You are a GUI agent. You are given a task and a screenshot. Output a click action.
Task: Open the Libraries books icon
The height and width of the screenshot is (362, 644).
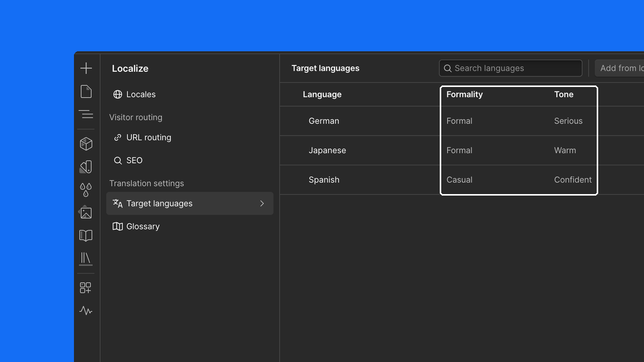(86, 259)
